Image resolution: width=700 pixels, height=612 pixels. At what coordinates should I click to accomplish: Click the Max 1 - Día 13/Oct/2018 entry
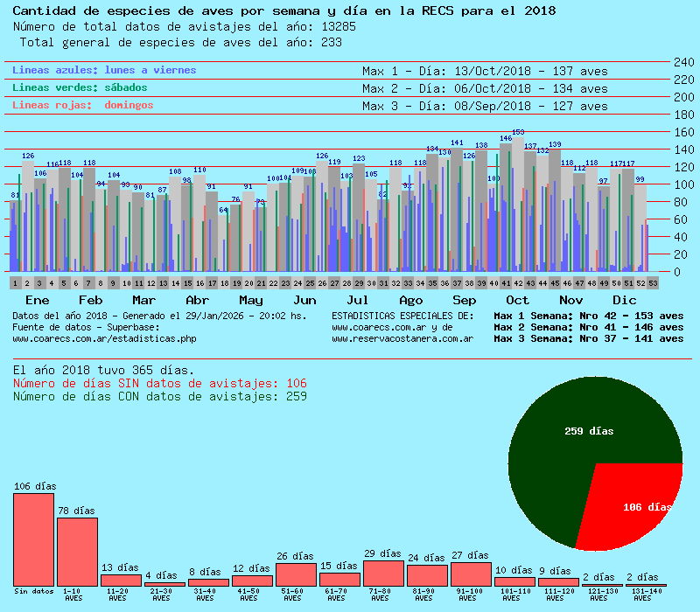484,71
